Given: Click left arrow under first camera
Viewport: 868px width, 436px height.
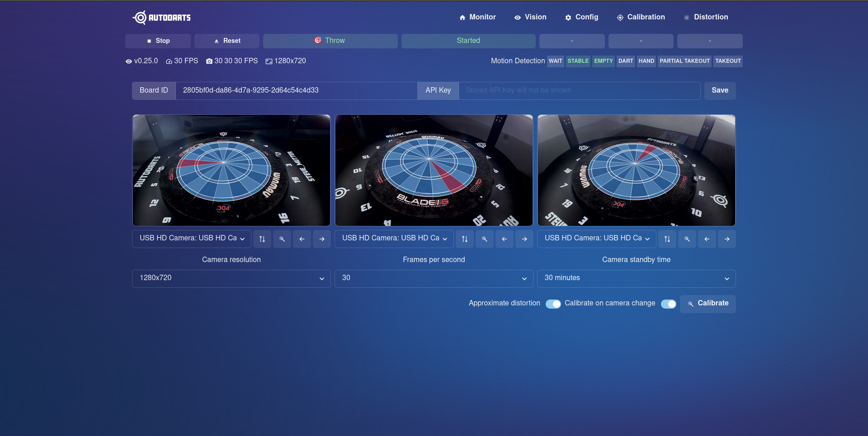Looking at the screenshot, I should click(302, 239).
